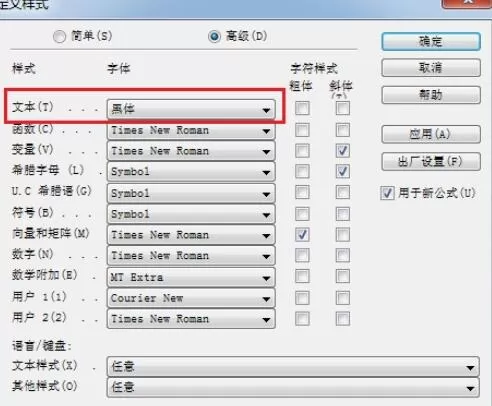Enable italic for the 用户 1 style
This screenshot has height=406, width=492.
(343, 298)
